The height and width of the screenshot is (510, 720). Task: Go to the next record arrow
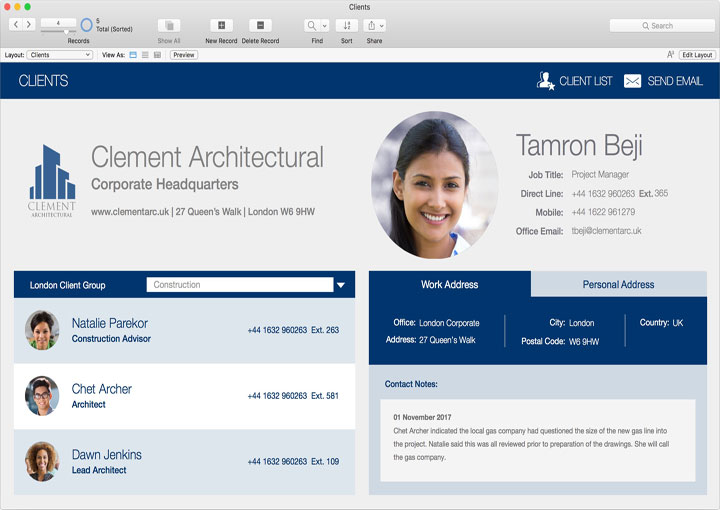pyautogui.click(x=29, y=24)
